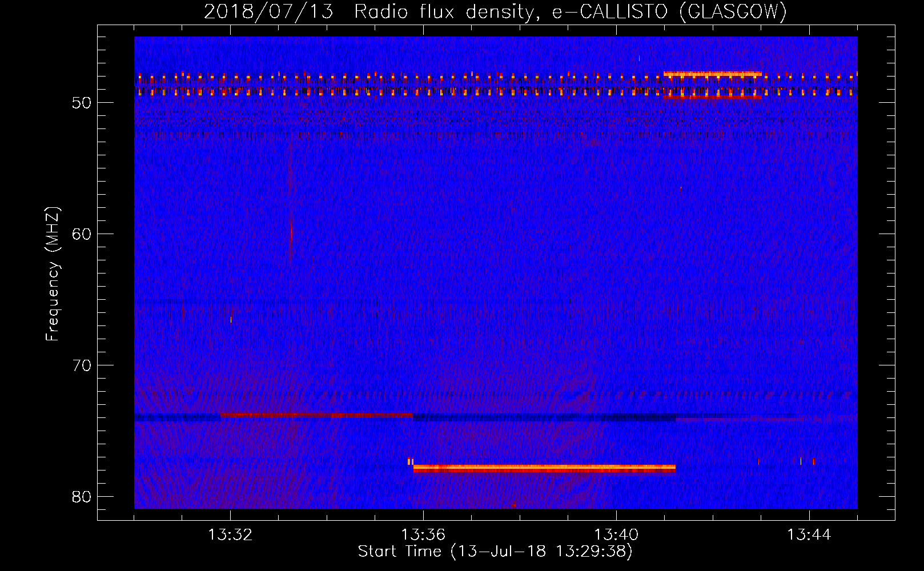The height and width of the screenshot is (571, 924).
Task: Select the 80 frequency axis label
Action: coord(82,497)
